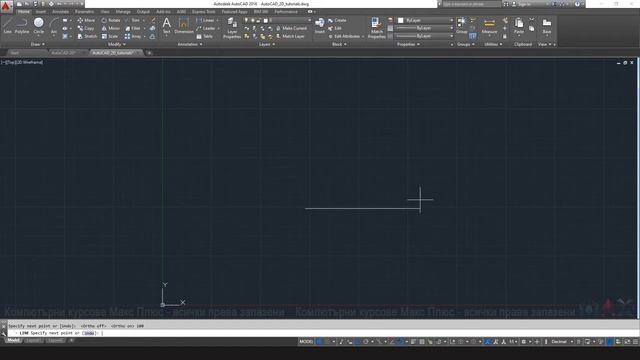This screenshot has height=360, width=640.
Task: Toggle the MODEL space button in status bar
Action: tap(306, 342)
